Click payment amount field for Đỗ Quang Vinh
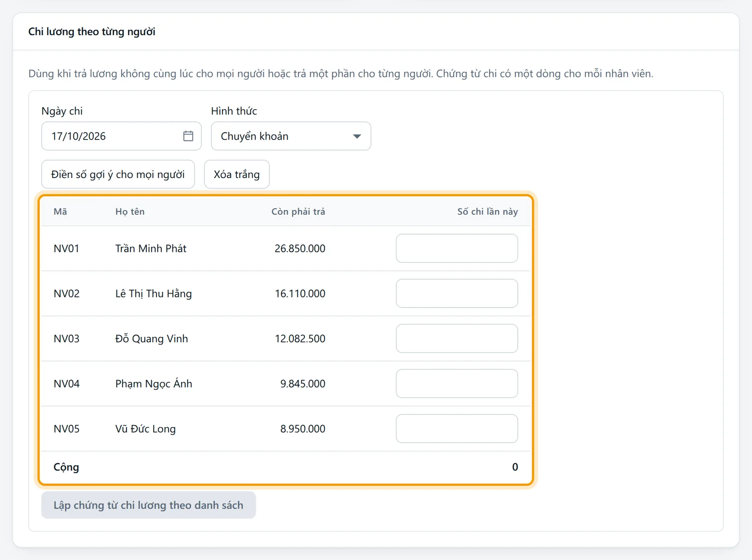 click(457, 339)
